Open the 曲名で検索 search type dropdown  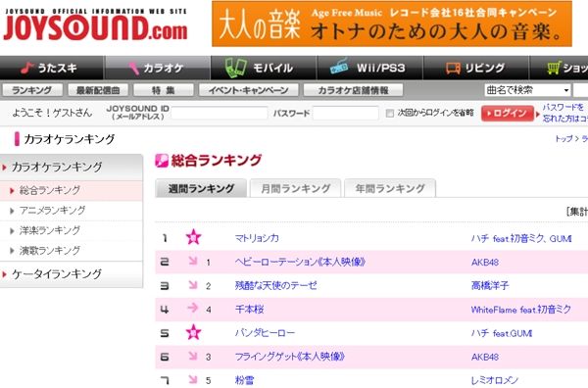tap(527, 90)
